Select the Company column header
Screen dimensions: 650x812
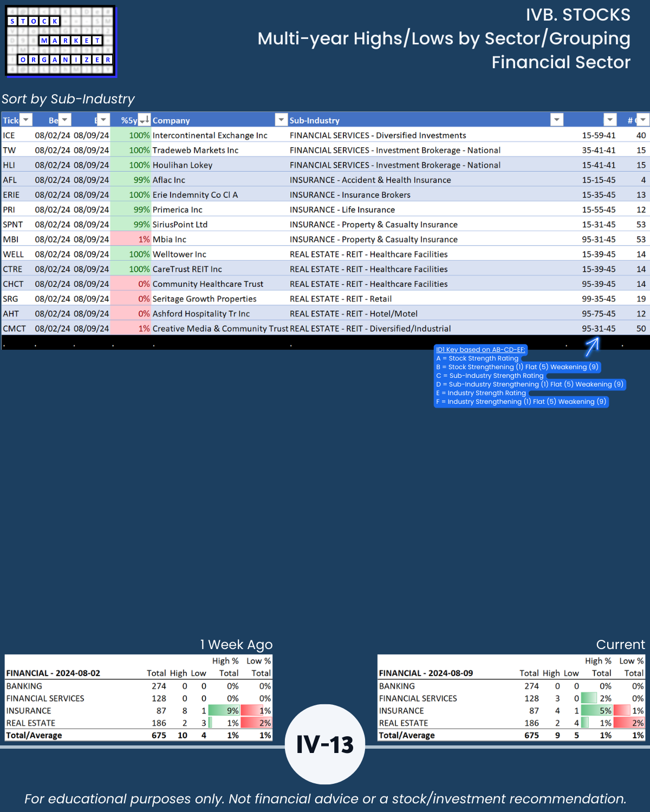171,120
